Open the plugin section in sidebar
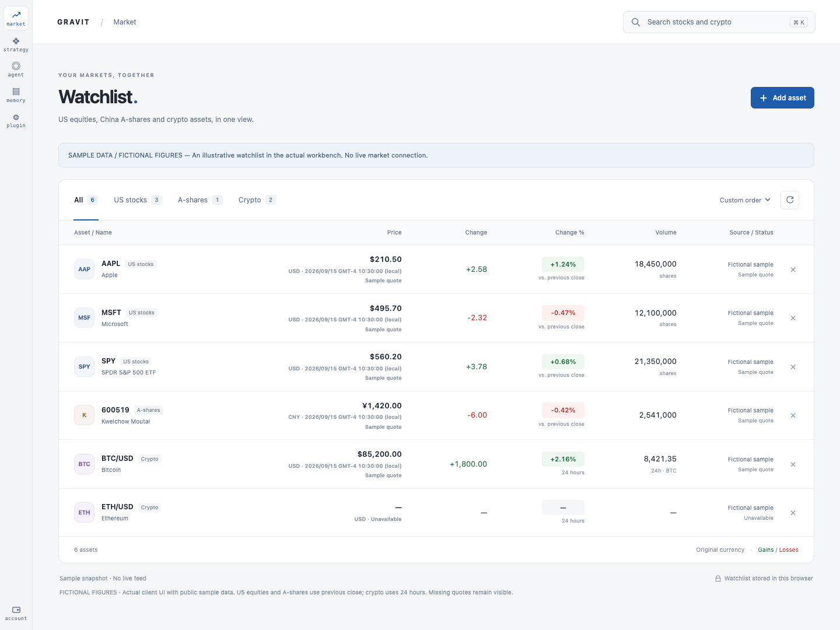 coord(16,120)
